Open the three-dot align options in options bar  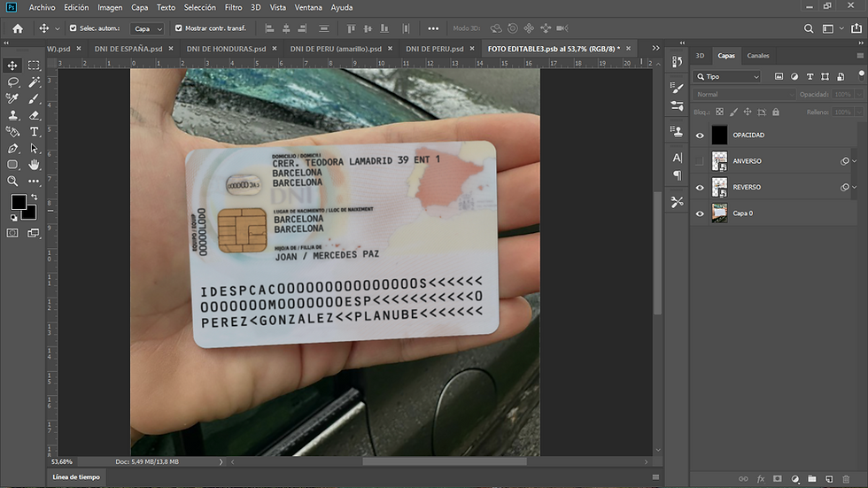(433, 28)
